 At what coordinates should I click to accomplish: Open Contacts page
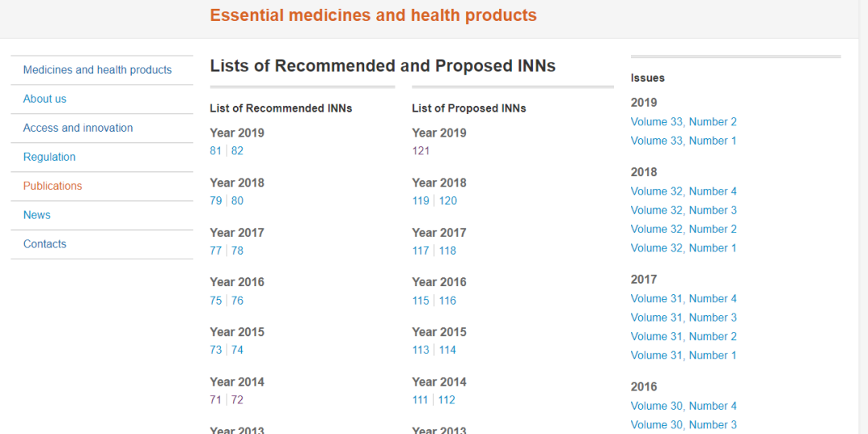(x=45, y=244)
